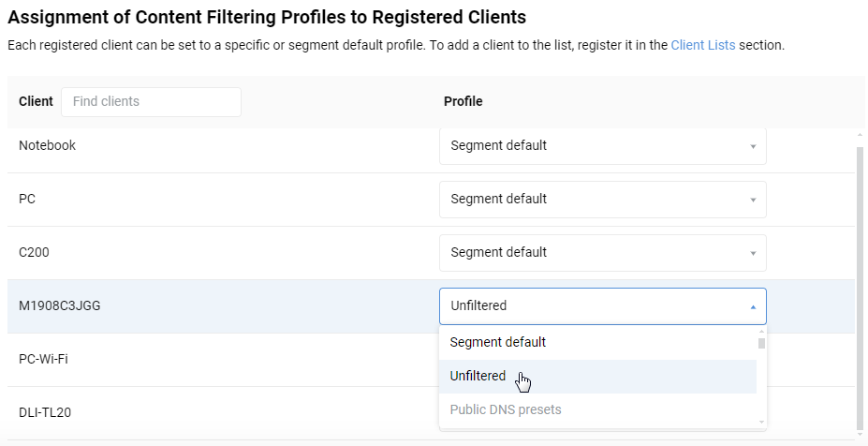Image resolution: width=868 pixels, height=446 pixels.
Task: Click the client table's vertical scrollbar
Action: click(860, 281)
